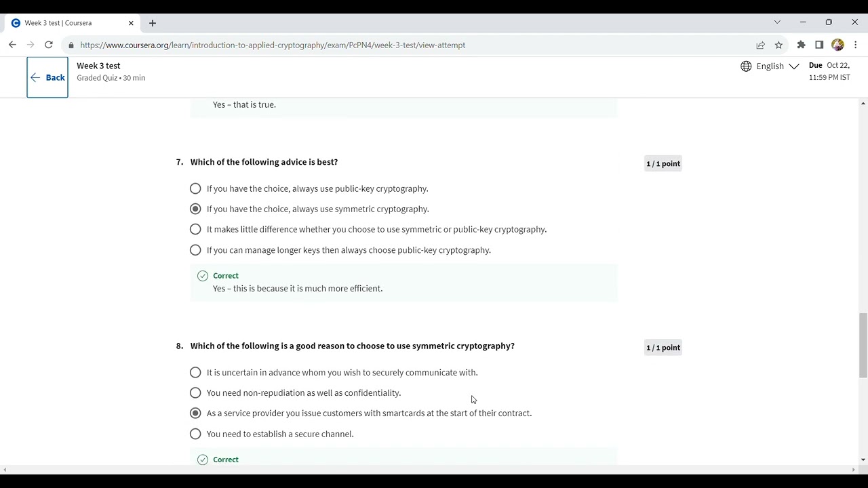The image size is (868, 488).
Task: Click the address bar URL
Action: 273,45
